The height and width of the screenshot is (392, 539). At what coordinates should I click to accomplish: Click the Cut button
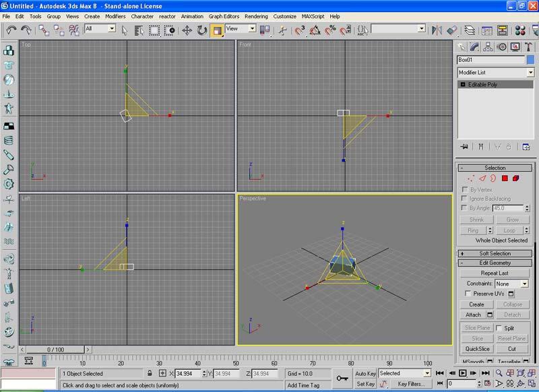[x=512, y=349]
